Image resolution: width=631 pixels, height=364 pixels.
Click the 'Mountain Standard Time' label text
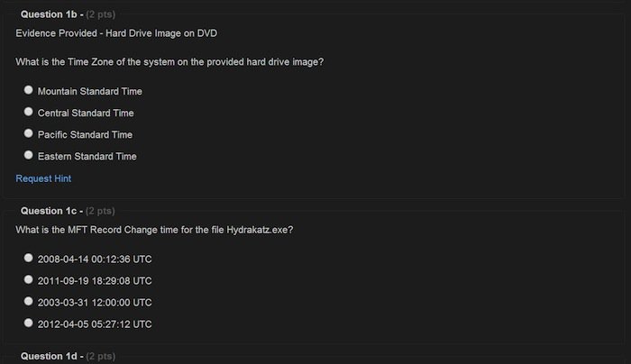tap(89, 91)
